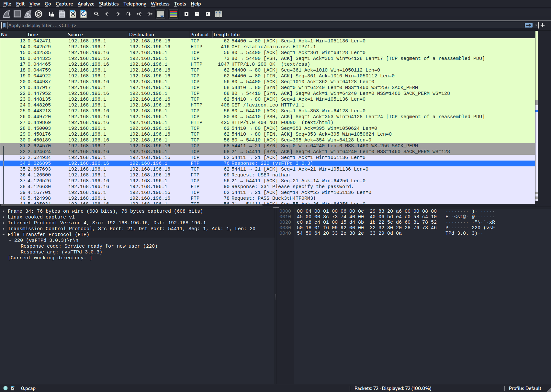
Task: Start capturing packets with shark fin icon
Action: pos(6,14)
